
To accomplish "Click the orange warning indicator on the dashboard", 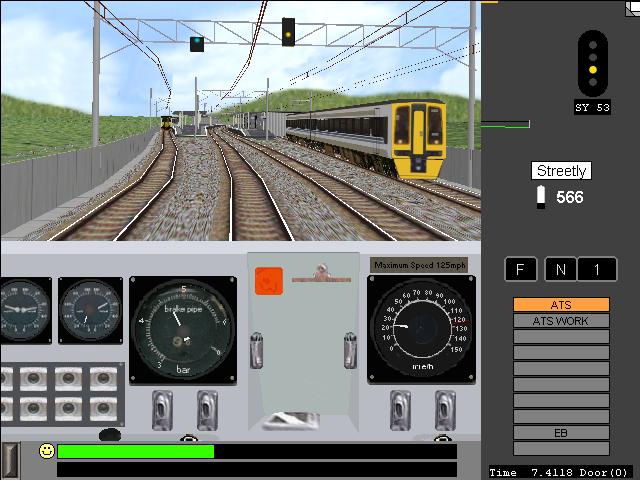I will point(269,281).
